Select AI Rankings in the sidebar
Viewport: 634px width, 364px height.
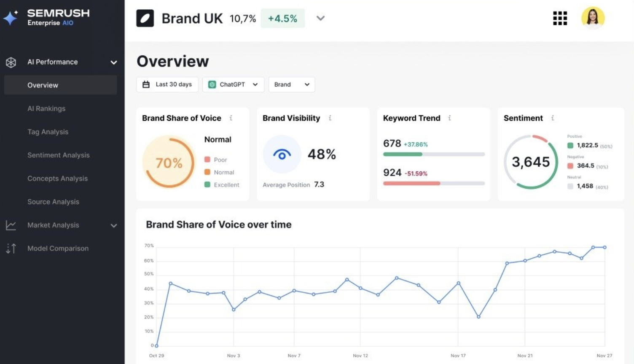pos(46,108)
